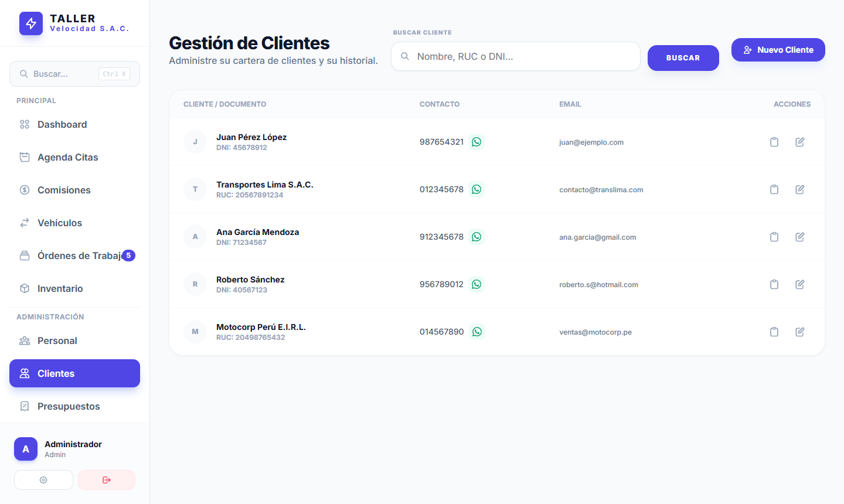Open WhatsApp chat for Juan Pérez López
Image resolution: width=844 pixels, height=504 pixels.
(477, 142)
